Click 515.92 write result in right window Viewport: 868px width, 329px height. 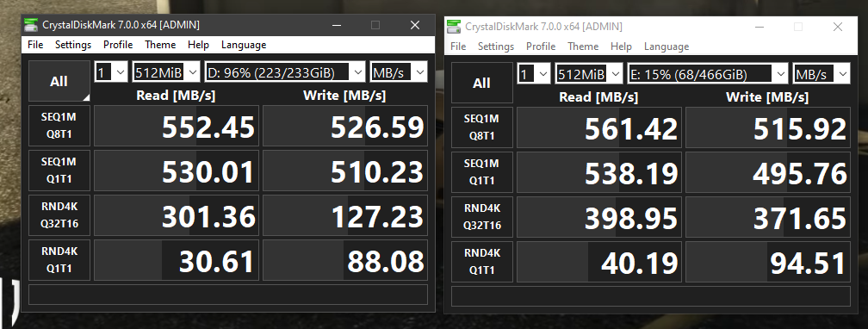point(768,128)
